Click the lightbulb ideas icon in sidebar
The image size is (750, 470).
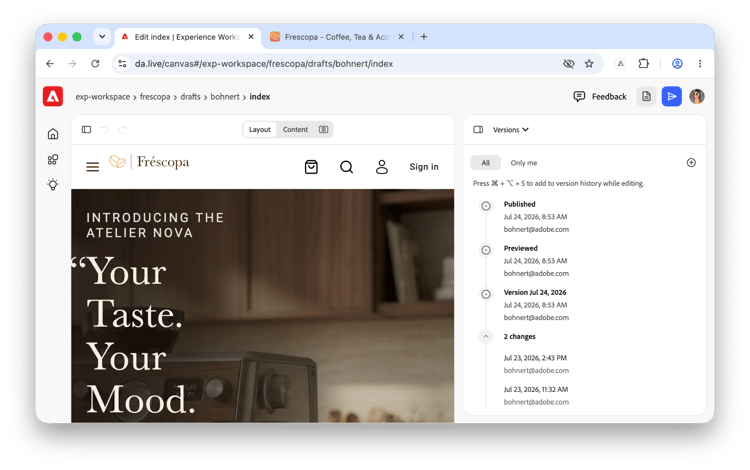[x=53, y=185]
